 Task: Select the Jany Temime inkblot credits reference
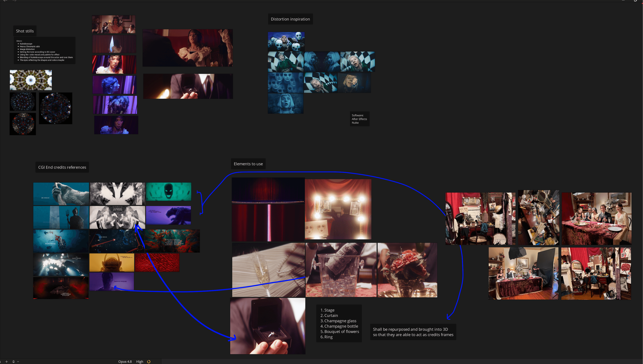(x=117, y=217)
